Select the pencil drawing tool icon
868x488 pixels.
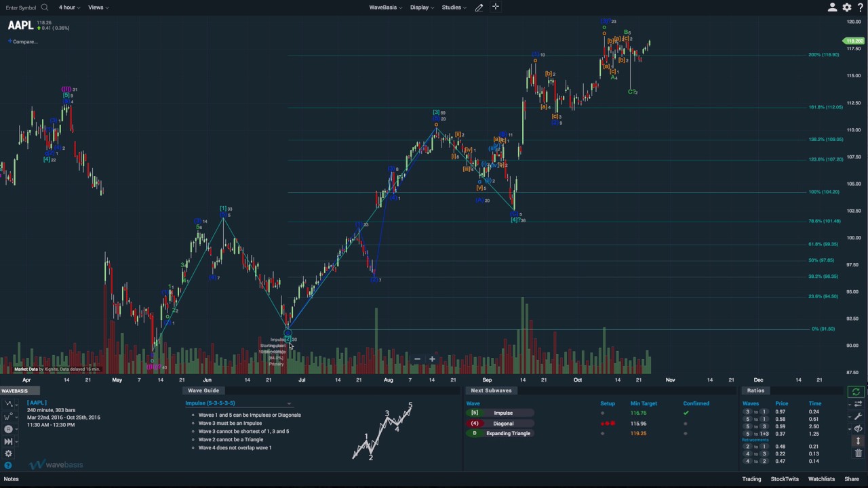(479, 7)
